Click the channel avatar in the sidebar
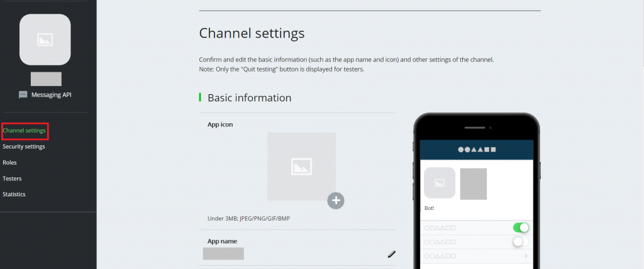The width and height of the screenshot is (644, 269). click(45, 40)
